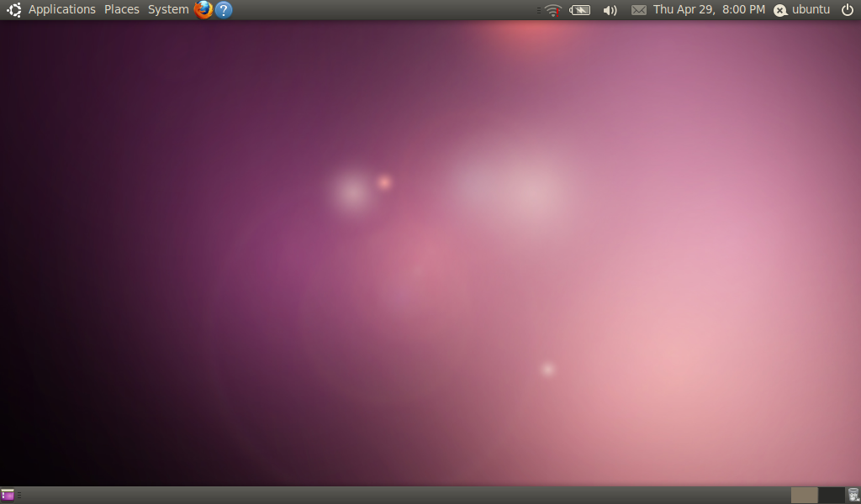
Task: Click the window list grip handle
Action: point(19,496)
